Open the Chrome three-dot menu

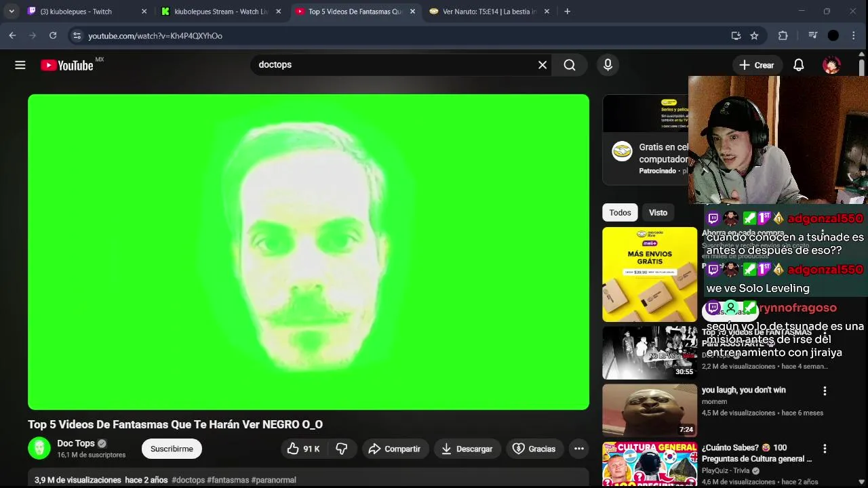coord(853,36)
